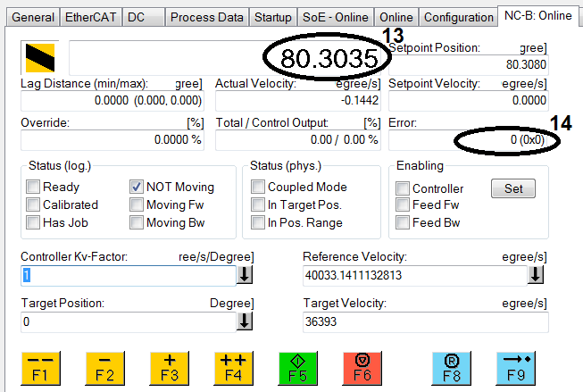Click the Controller Kv-Factor input field
Viewport: 583px width, 392px height.
click(129, 276)
